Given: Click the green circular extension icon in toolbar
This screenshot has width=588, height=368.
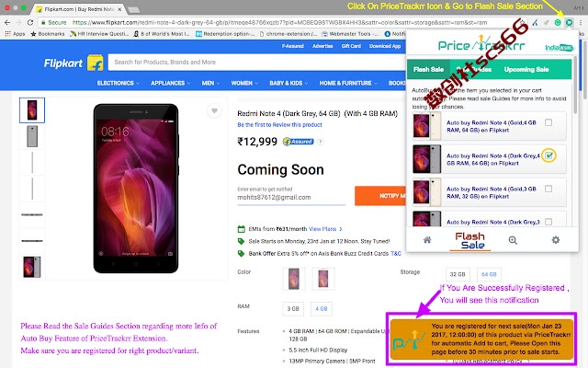Looking at the screenshot, I should pyautogui.click(x=558, y=22).
